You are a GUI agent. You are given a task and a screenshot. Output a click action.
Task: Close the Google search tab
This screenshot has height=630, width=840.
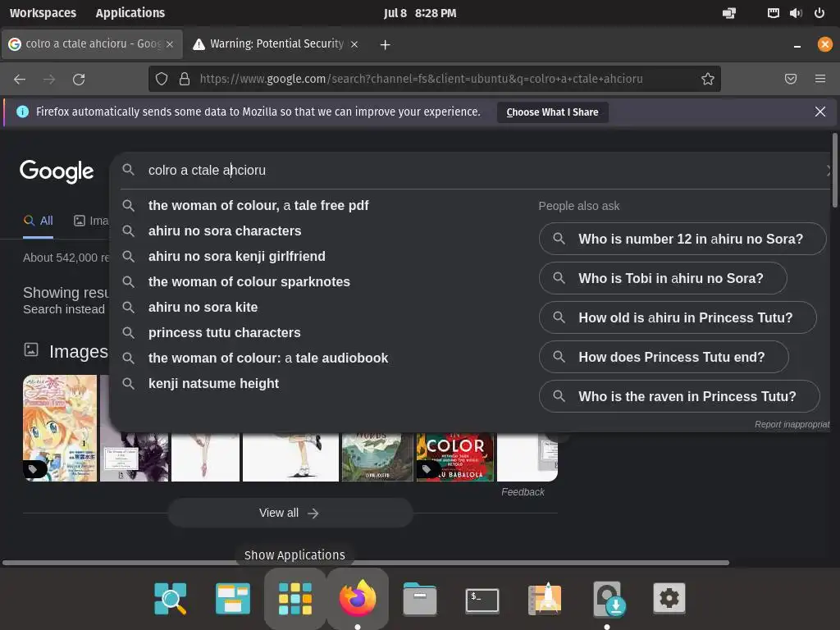[169, 44]
